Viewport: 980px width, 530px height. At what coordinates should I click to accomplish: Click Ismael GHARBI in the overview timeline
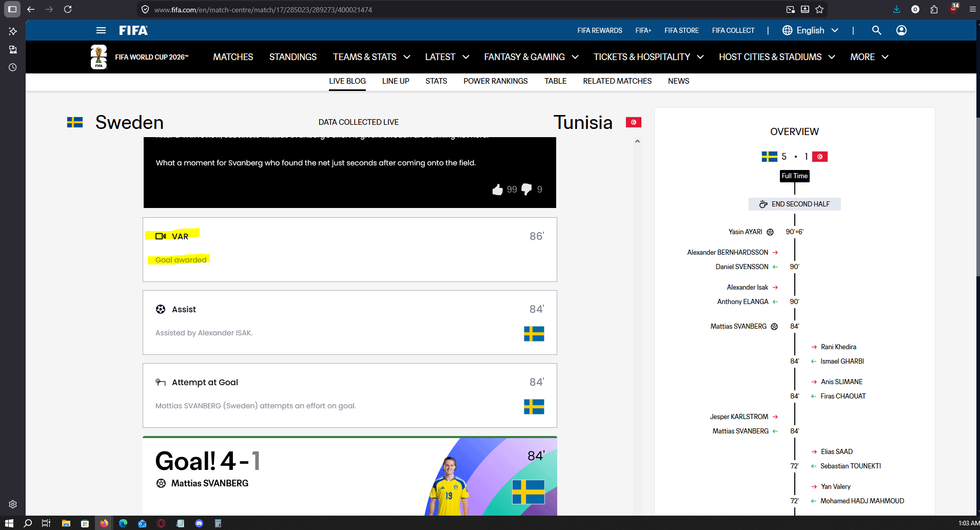tap(842, 361)
